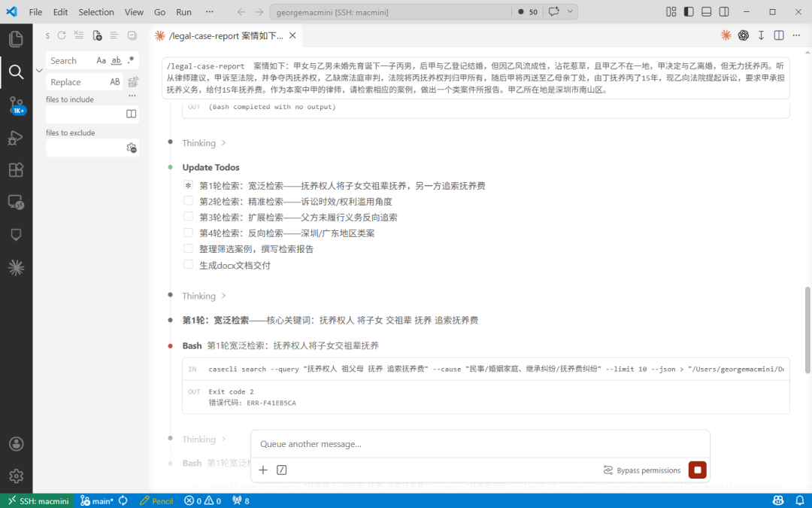Viewport: 812px width, 508px height.
Task: Toggle secondary side bar visibility
Action: tap(724, 11)
